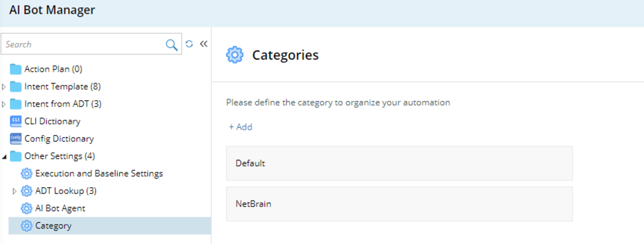Expand the ADT Lookup node
644x244 pixels.
[15, 191]
